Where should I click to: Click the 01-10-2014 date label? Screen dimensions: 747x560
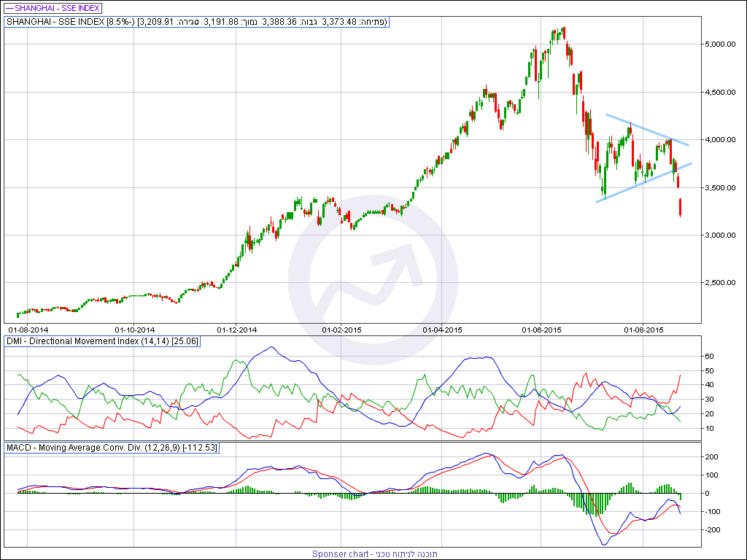(135, 330)
